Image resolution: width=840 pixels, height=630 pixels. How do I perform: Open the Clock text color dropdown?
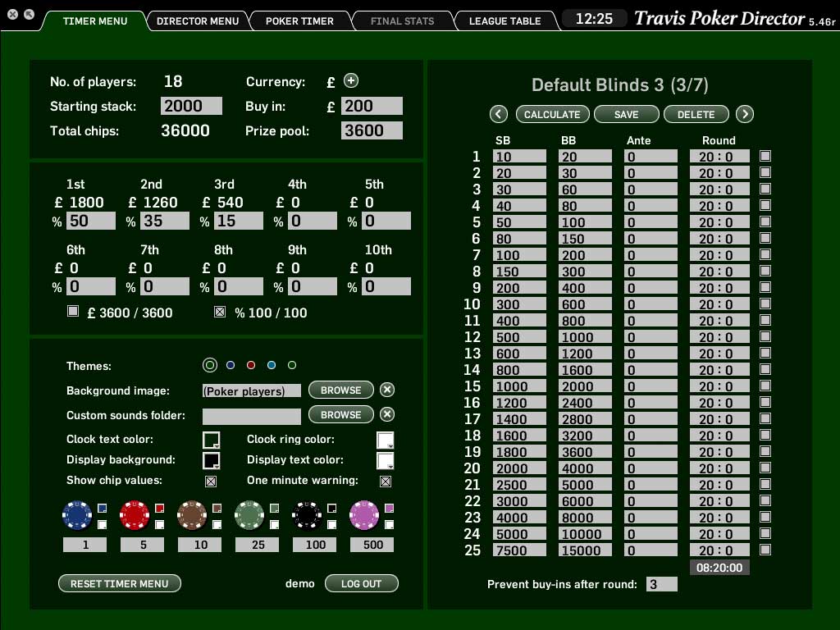211,440
